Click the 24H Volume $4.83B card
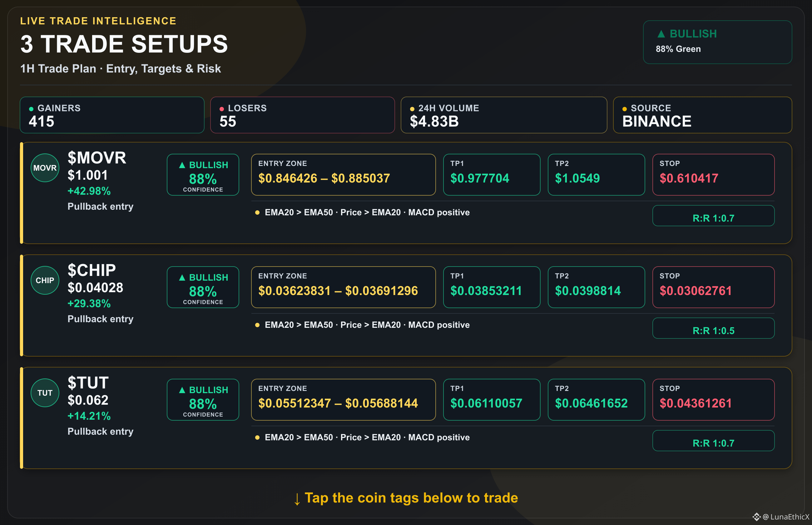812x525 pixels. [x=504, y=115]
